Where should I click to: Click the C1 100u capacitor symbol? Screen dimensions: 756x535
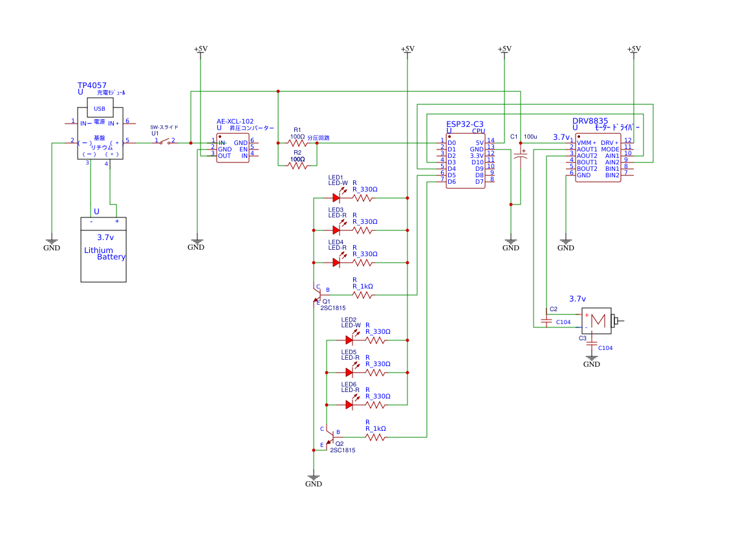521,155
